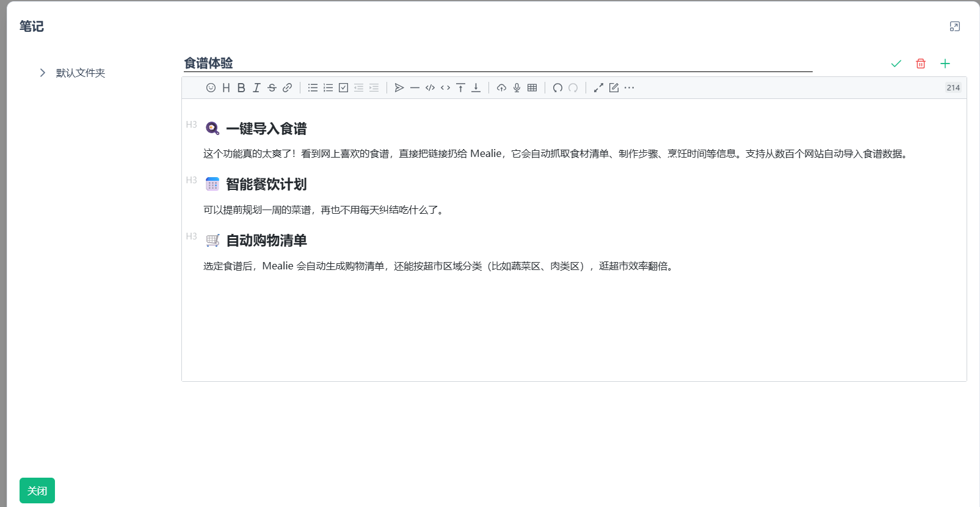Insert a task checklist item
Screen dimensions: 980x507
point(343,88)
